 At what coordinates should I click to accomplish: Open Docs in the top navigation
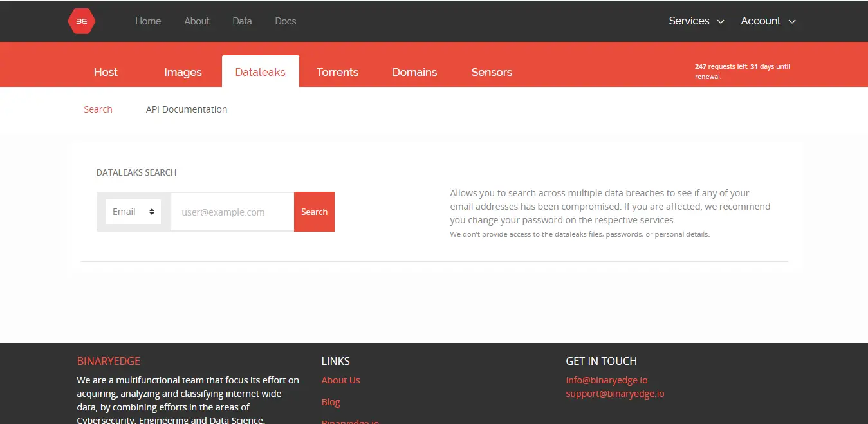(x=286, y=21)
